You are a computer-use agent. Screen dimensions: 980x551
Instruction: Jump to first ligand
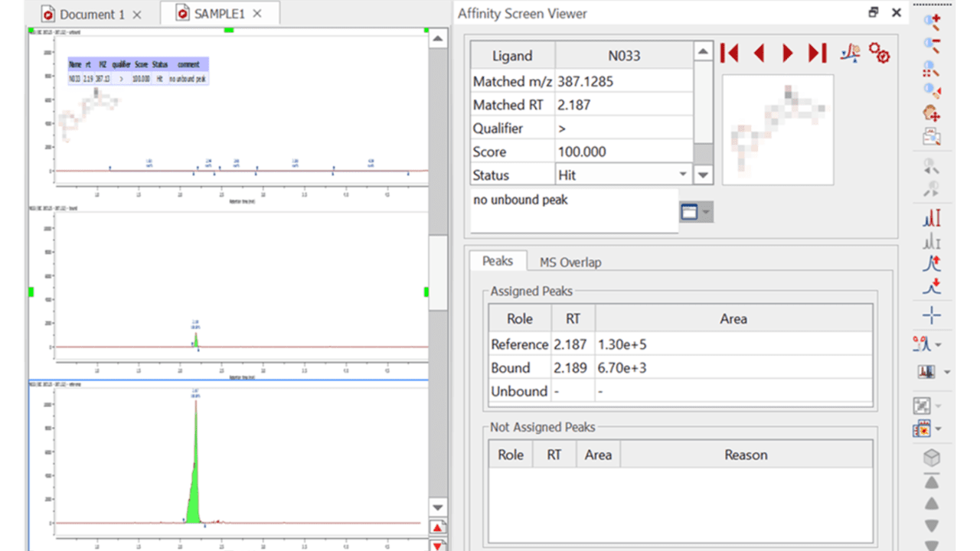[730, 53]
